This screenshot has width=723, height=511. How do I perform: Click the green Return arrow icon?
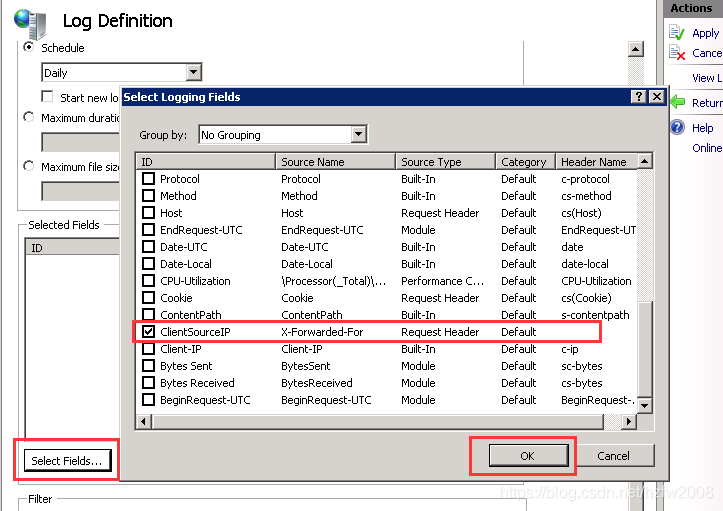coord(677,102)
